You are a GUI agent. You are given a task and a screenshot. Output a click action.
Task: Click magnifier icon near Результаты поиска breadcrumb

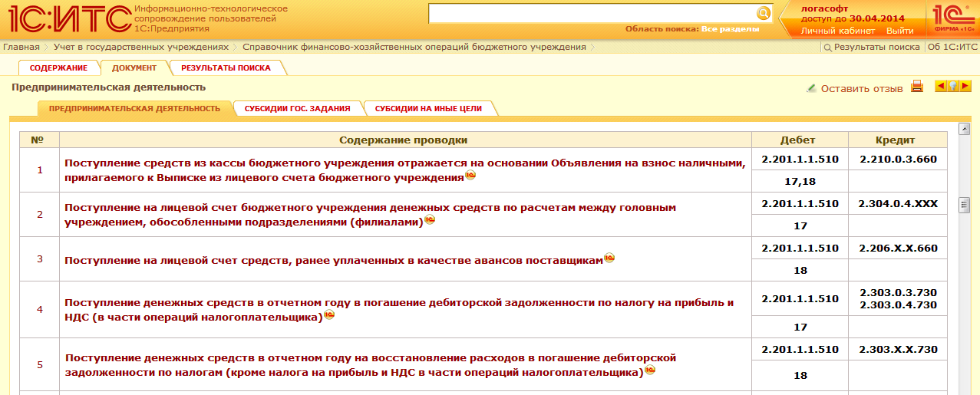coord(827,48)
